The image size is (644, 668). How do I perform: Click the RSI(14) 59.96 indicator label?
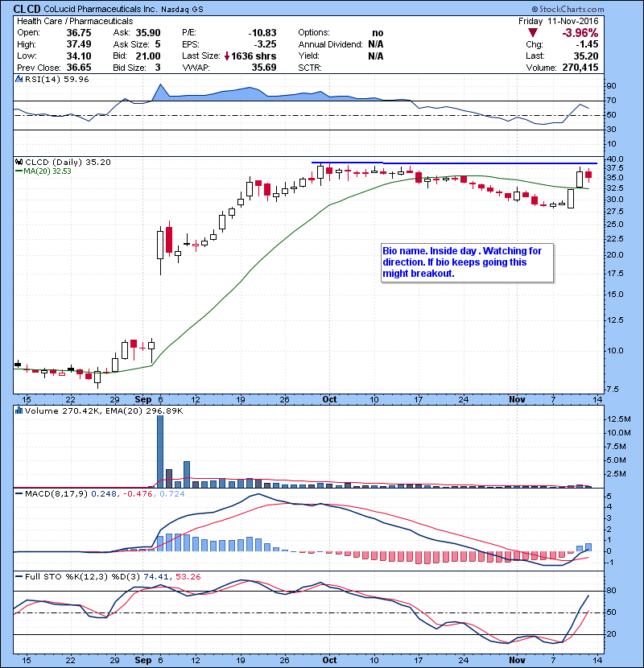click(x=56, y=79)
